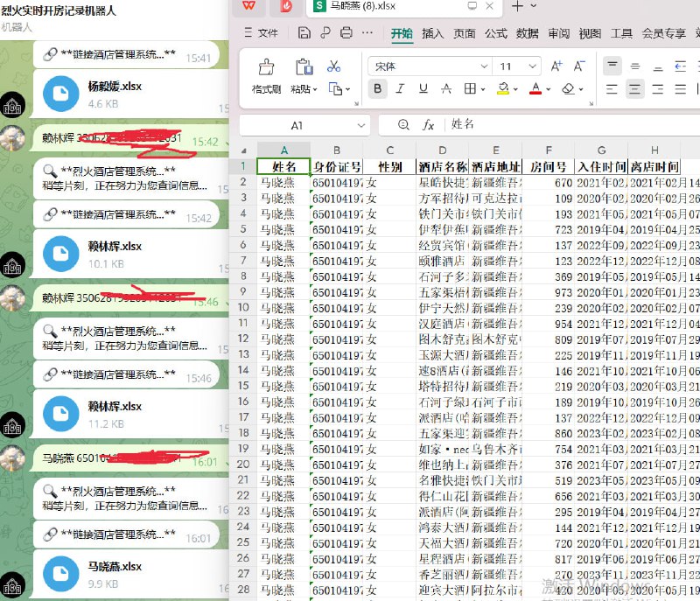Toggle Italic formatting
The image size is (700, 601).
click(399, 90)
